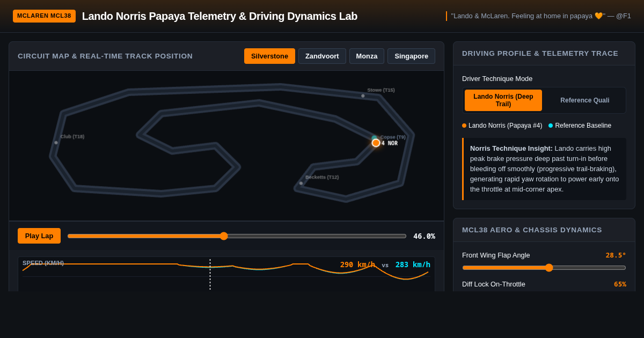Click the Copse (T9) corner label
Image resolution: width=644 pixels, height=338 pixels.
point(393,137)
